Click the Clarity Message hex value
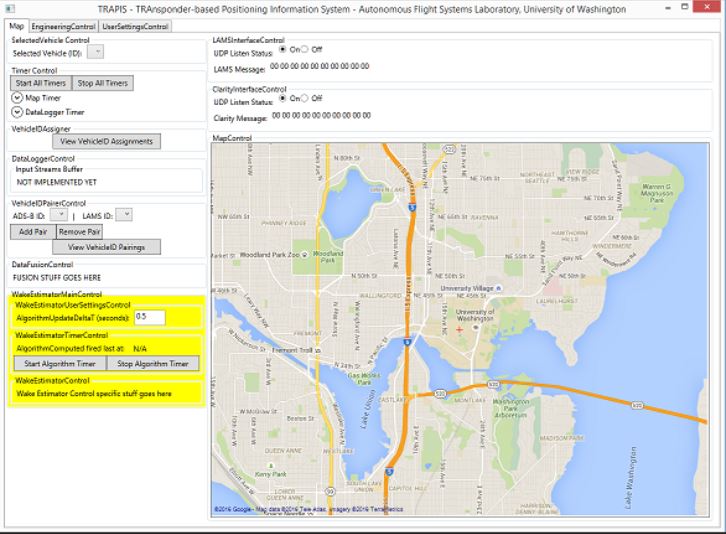 [321, 115]
